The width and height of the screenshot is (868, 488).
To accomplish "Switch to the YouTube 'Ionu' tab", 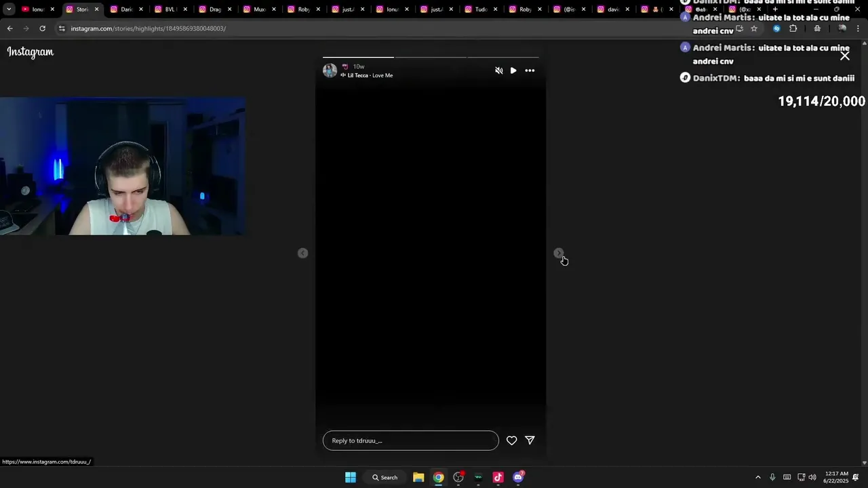I will coord(37,9).
